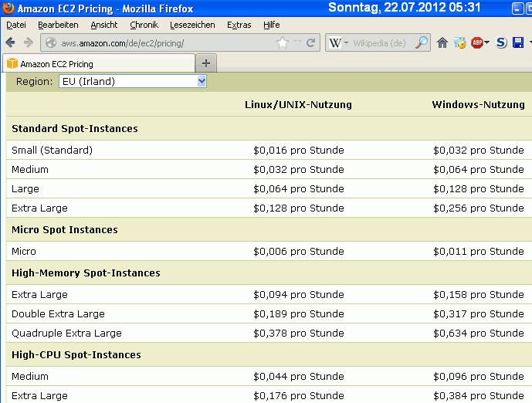Open the Hilfe menu
Image resolution: width=532 pixels, height=403 pixels.
(271, 25)
